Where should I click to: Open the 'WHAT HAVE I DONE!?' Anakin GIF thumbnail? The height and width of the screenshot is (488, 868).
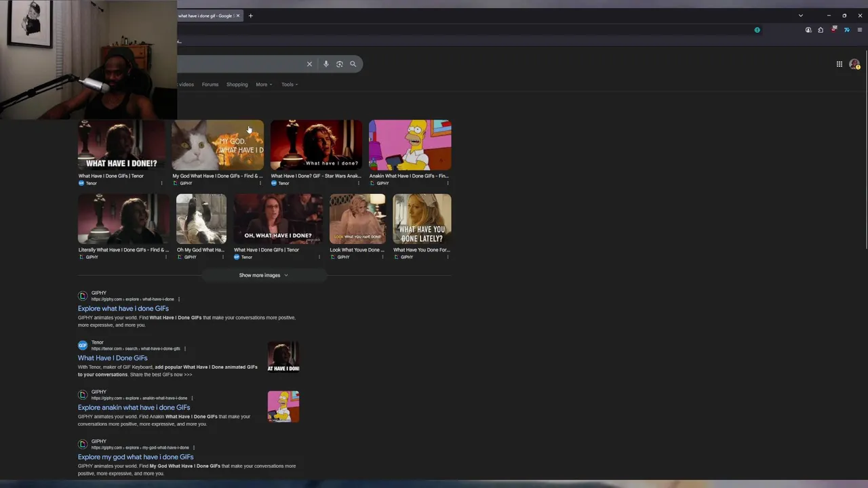(121, 145)
